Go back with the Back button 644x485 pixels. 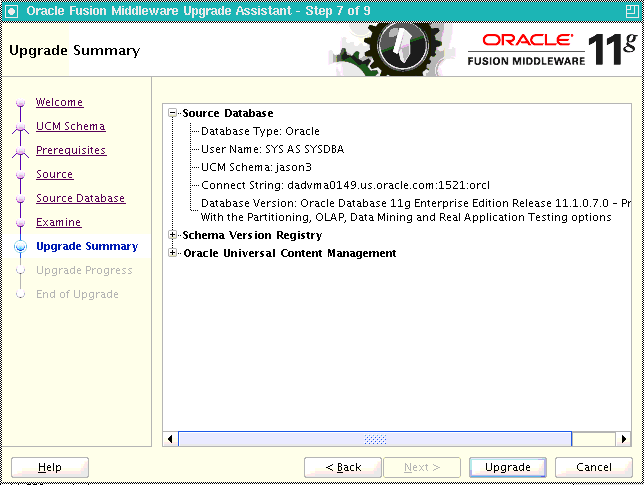(x=343, y=467)
